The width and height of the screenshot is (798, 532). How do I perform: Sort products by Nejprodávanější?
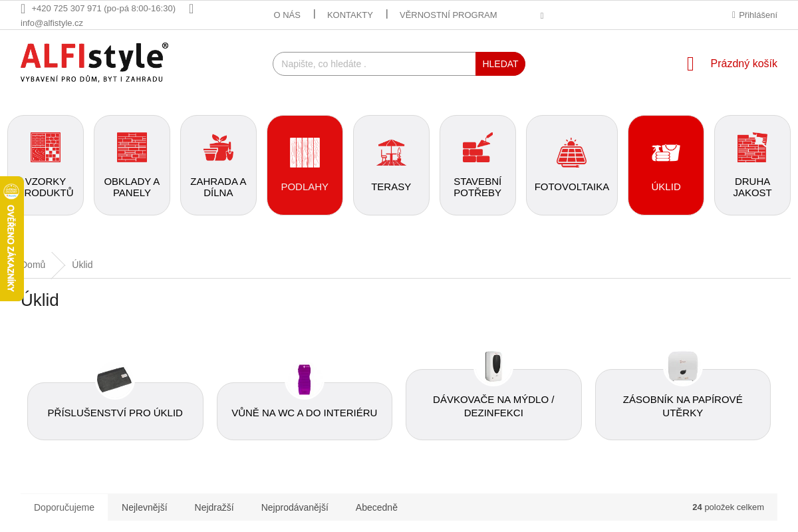[295, 507]
